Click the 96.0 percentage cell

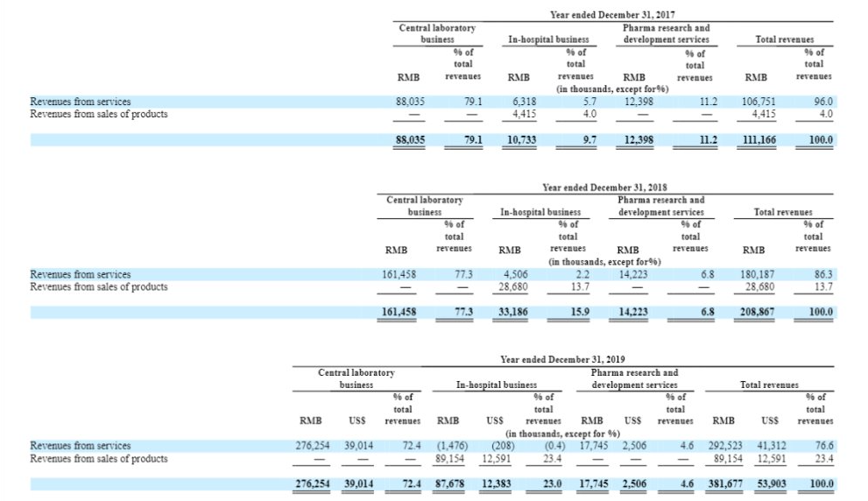click(823, 102)
